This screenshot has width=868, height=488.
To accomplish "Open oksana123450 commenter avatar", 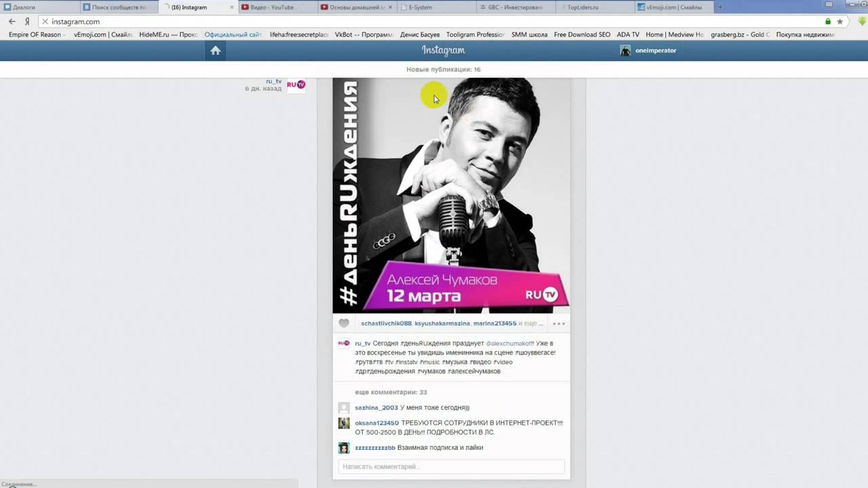I will coord(344,423).
